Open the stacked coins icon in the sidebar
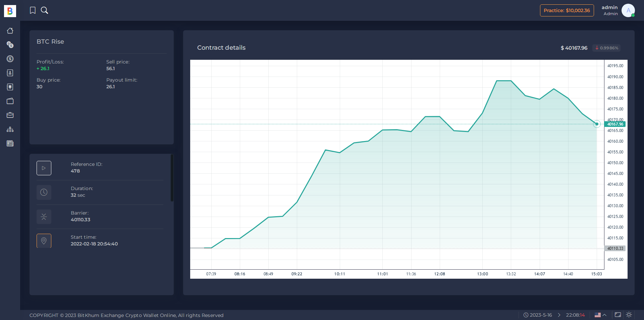Screen dimensions: 644x320 point(10,45)
